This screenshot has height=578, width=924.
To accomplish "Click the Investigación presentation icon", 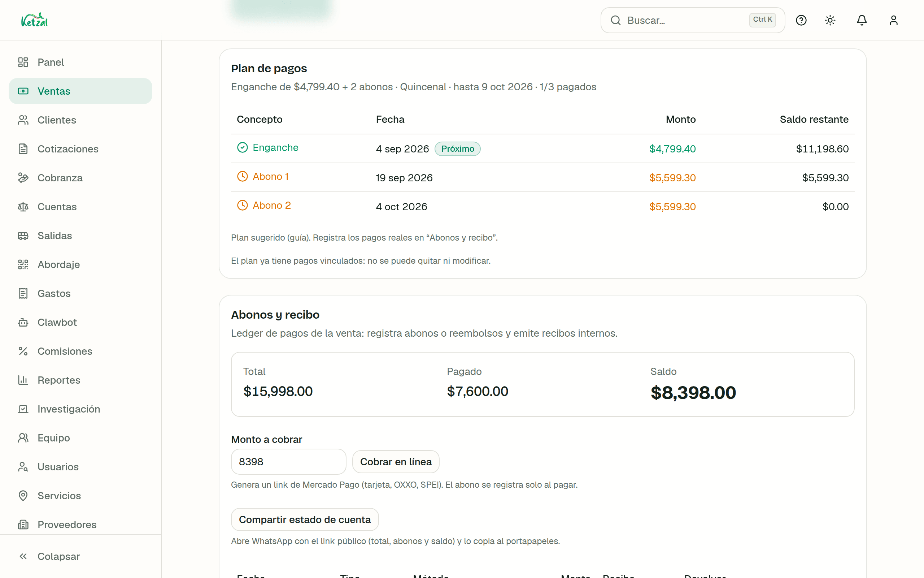I will click(23, 409).
